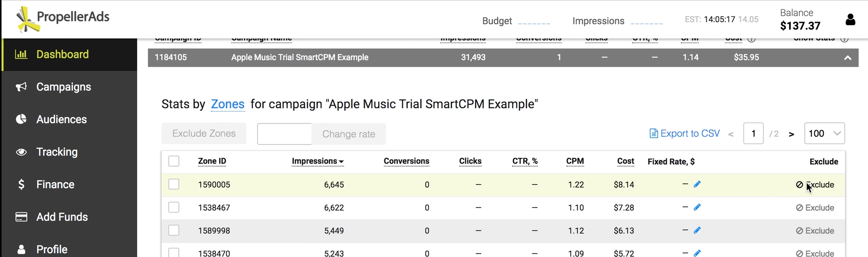
Task: Edit fixed rate for zone 1590005
Action: click(x=697, y=184)
